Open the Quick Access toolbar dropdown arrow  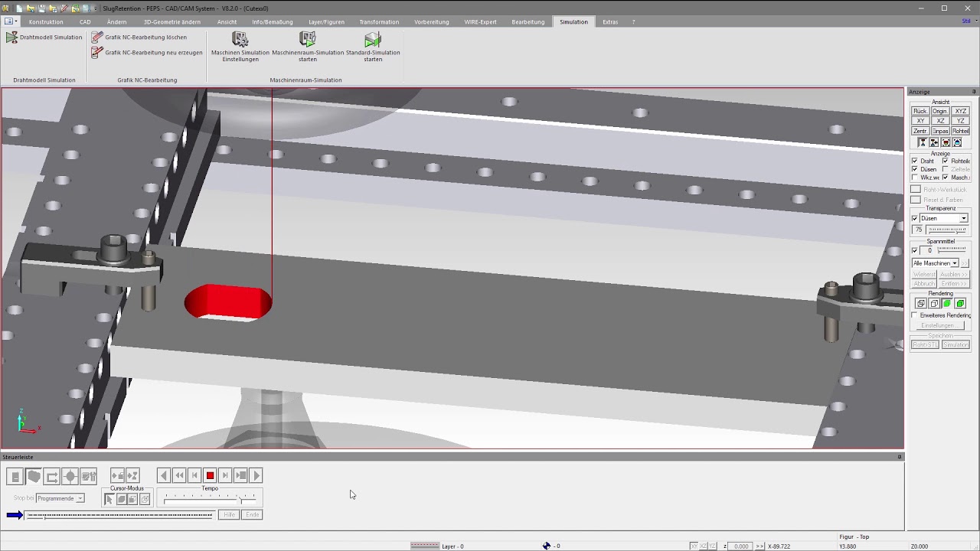(94, 8)
